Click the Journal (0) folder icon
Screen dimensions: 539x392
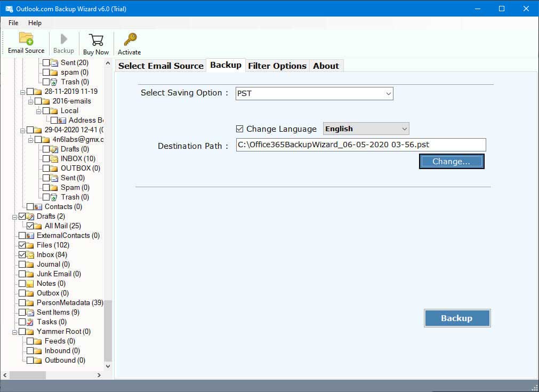tap(30, 265)
